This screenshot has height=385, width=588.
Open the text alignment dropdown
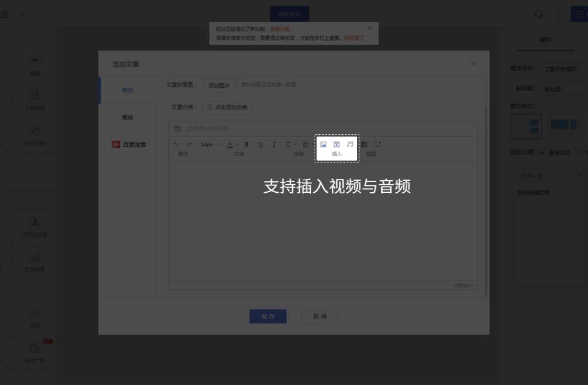pyautogui.click(x=290, y=145)
